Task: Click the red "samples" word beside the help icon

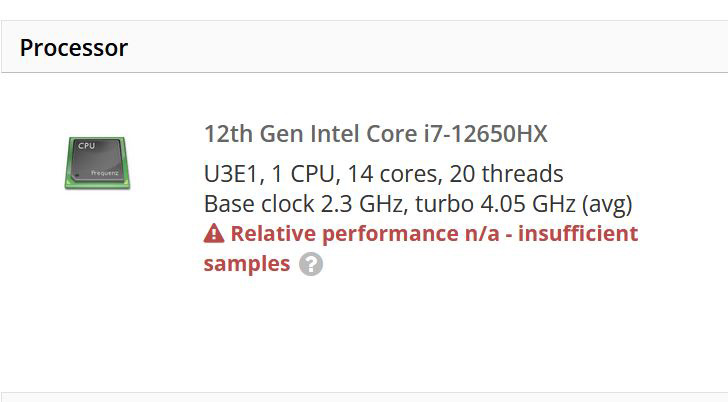Action: tap(247, 264)
